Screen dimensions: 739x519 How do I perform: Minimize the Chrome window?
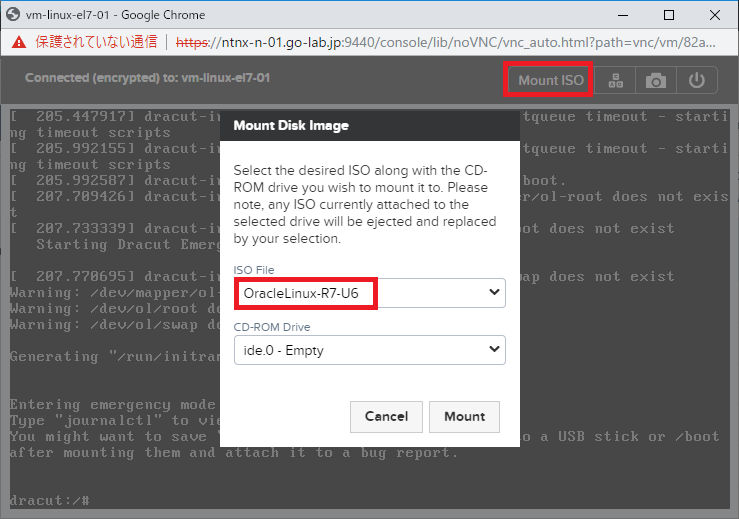coord(623,15)
